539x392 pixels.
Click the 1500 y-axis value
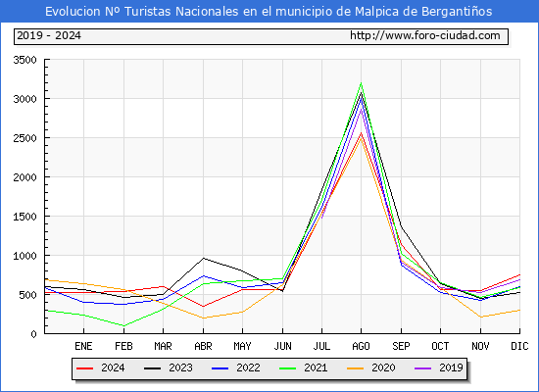click(24, 217)
